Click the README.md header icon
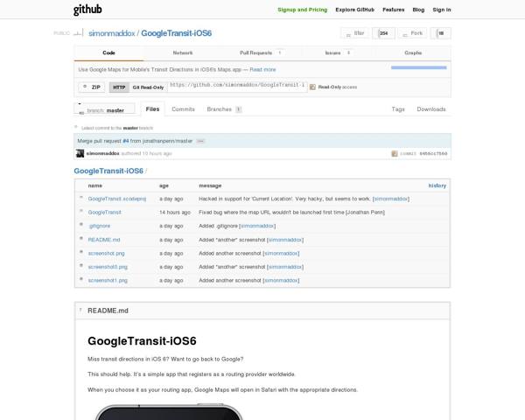 [80, 311]
